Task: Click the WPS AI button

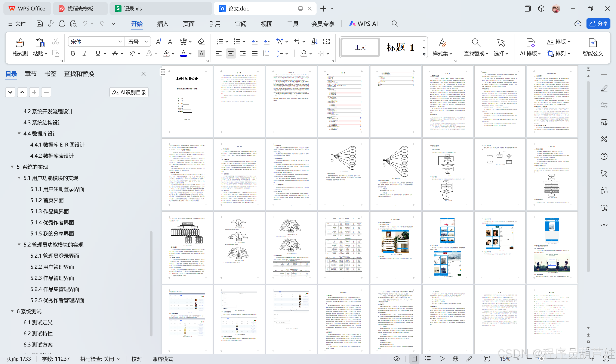Action: [363, 23]
